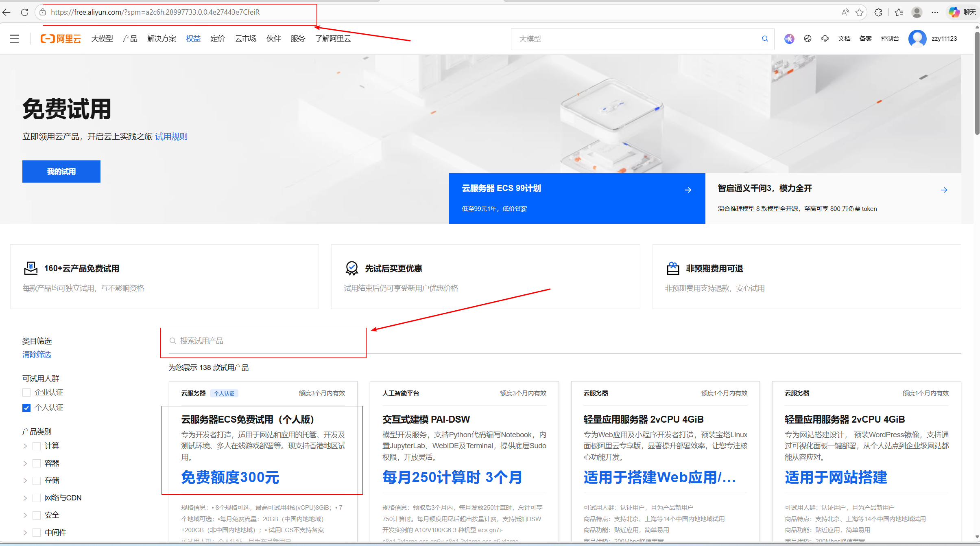Enable the 企业认证 checkbox
980x546 pixels.
pyautogui.click(x=26, y=393)
